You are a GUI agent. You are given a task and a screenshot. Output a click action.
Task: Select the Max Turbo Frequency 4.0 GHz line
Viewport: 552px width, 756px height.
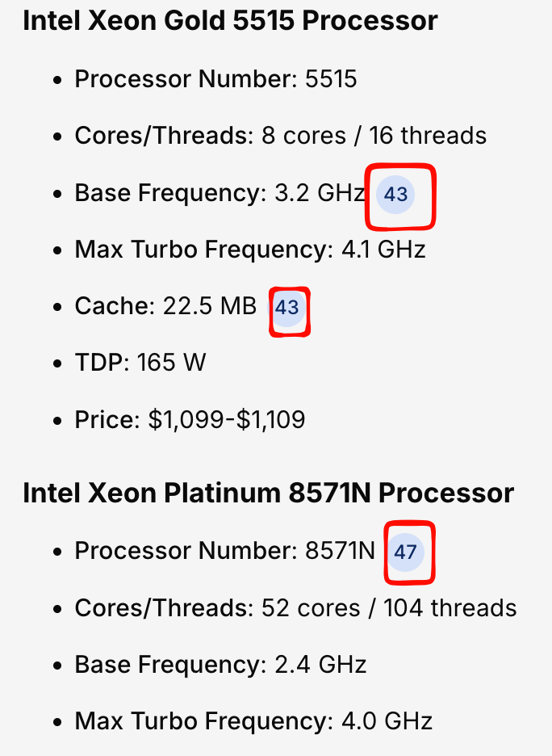(x=253, y=721)
